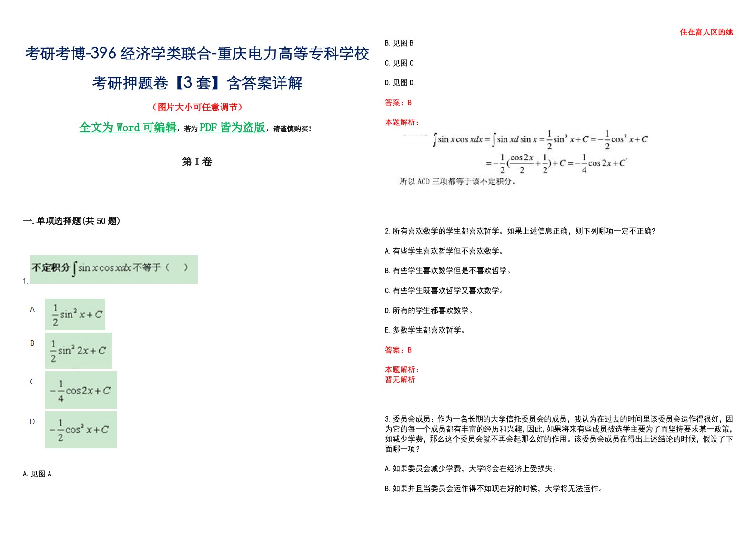Select answer choice B.见图B

pos(399,43)
